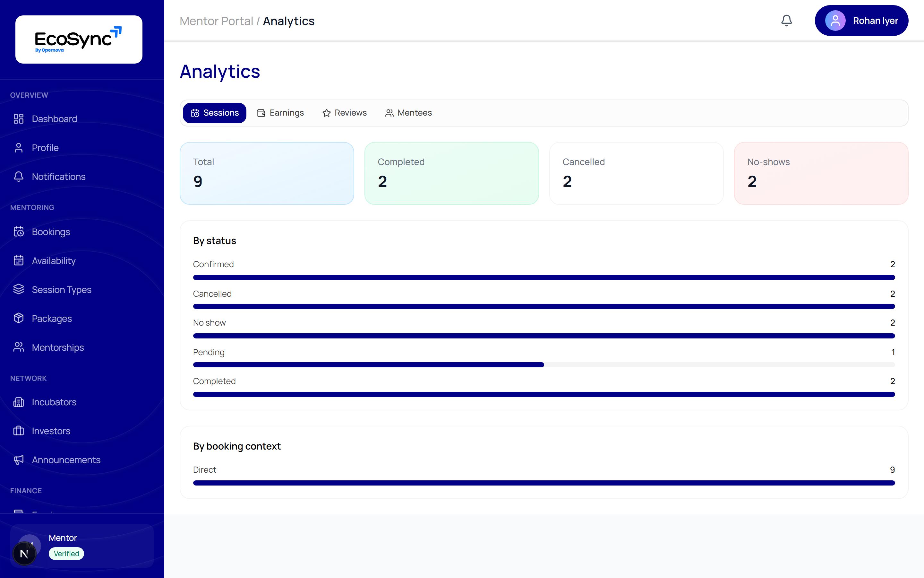Click the EcoSync logo
The height and width of the screenshot is (578, 924).
pyautogui.click(x=79, y=39)
